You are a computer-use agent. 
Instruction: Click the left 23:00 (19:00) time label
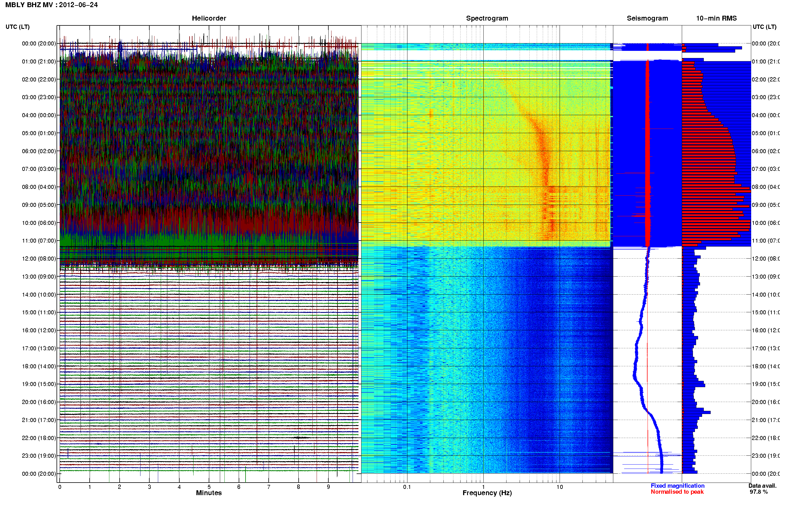[39, 456]
